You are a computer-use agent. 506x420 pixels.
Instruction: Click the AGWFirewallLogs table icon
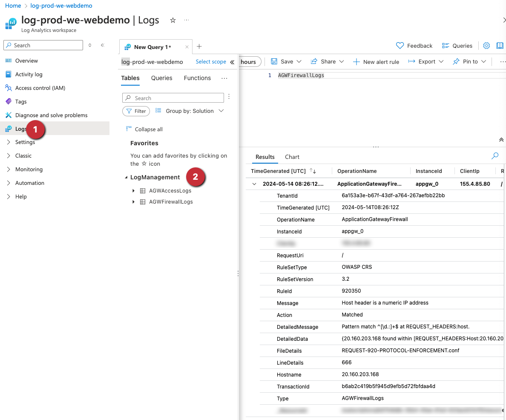pyautogui.click(x=143, y=202)
